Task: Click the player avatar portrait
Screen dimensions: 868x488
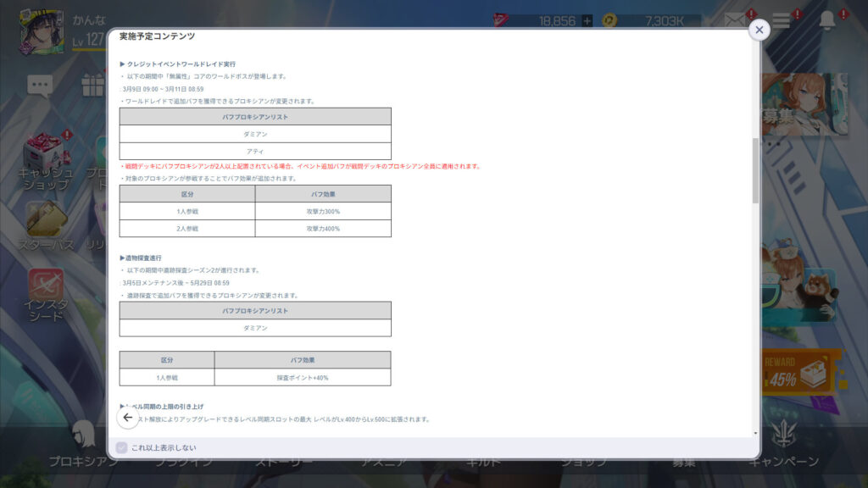Action: [x=40, y=34]
